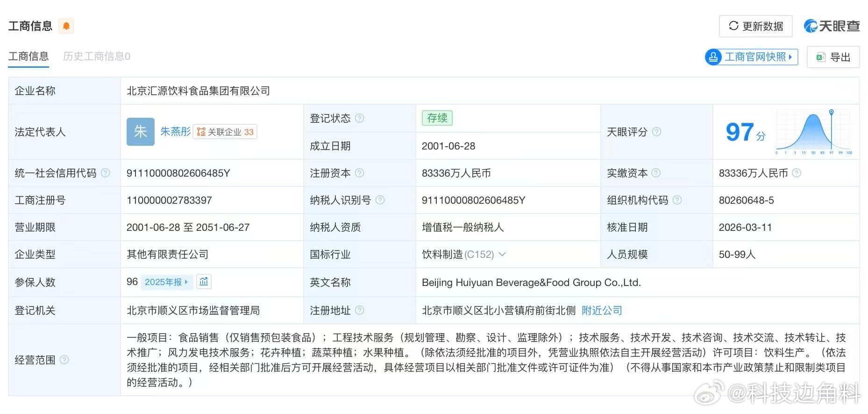Select the 97 score number
868x414 pixels.
[x=740, y=132]
